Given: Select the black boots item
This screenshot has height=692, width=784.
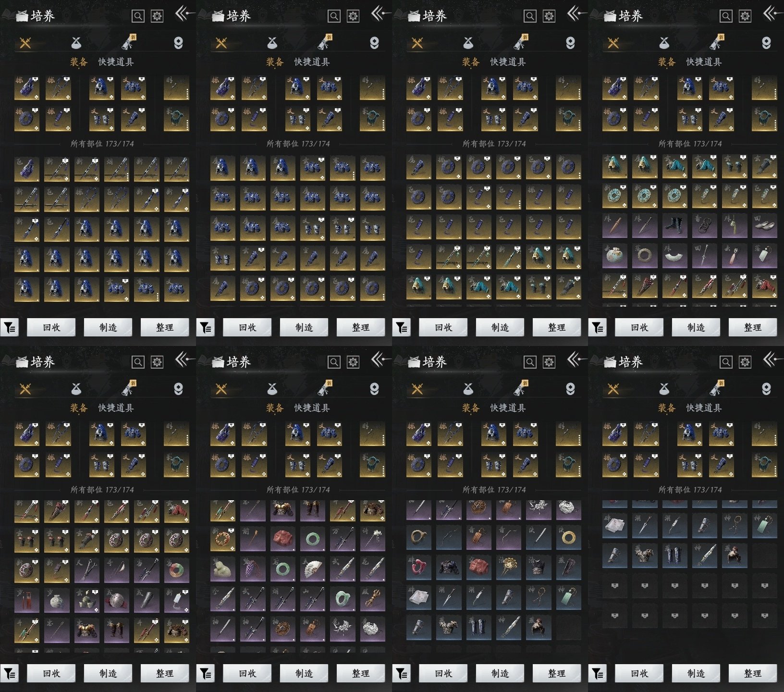Looking at the screenshot, I should pos(674,226).
